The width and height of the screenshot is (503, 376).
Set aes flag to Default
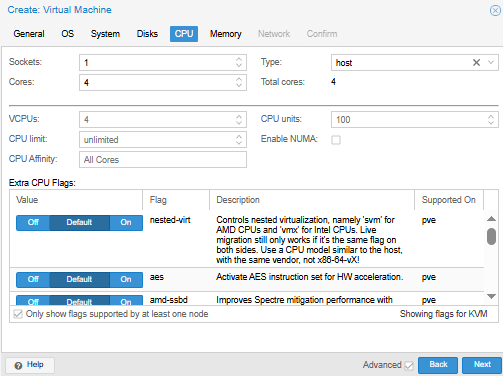pyautogui.click(x=79, y=280)
